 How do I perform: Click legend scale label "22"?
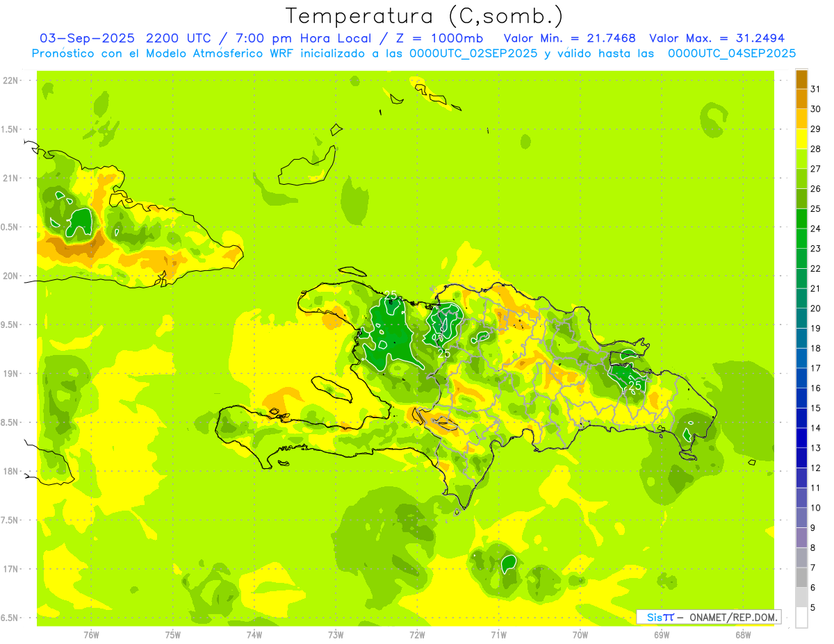(x=816, y=269)
